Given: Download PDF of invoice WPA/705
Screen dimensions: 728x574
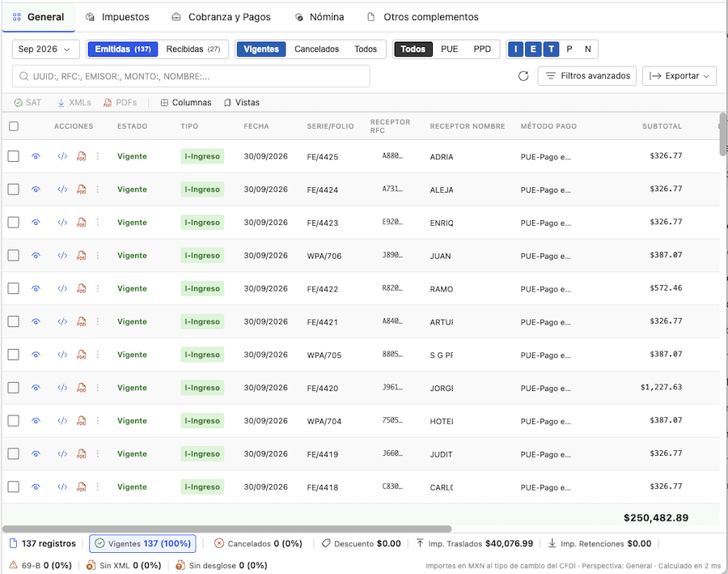Looking at the screenshot, I should (81, 354).
